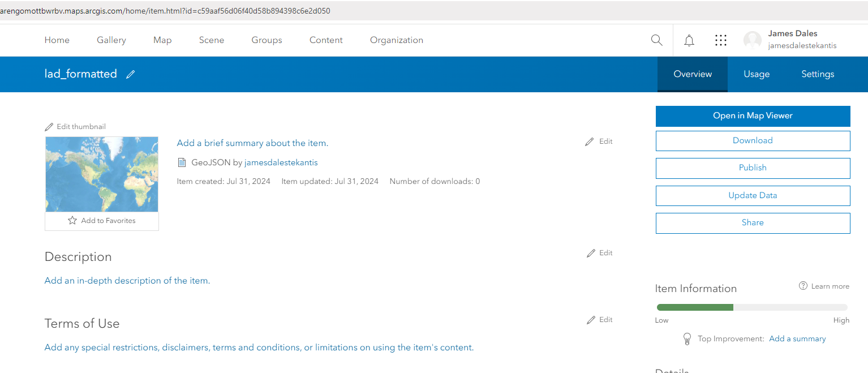
Task: Open the notifications bell
Action: tap(689, 40)
